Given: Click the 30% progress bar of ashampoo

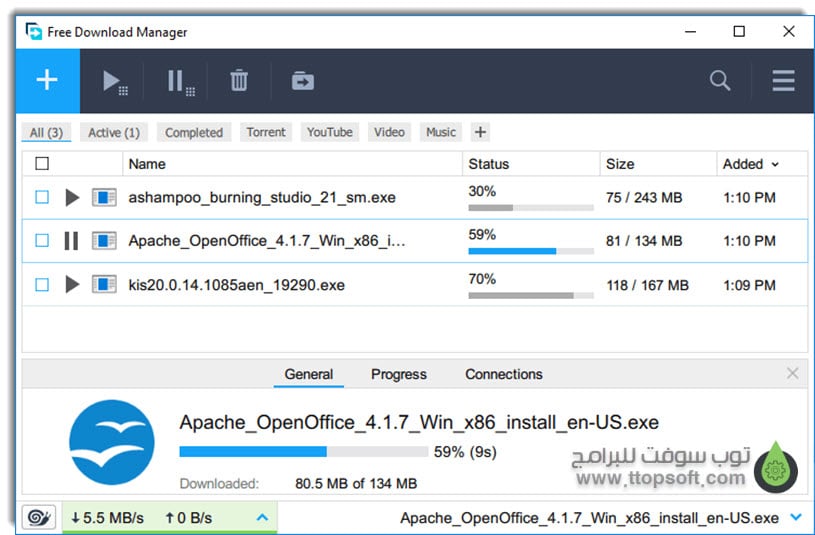Looking at the screenshot, I should point(531,207).
